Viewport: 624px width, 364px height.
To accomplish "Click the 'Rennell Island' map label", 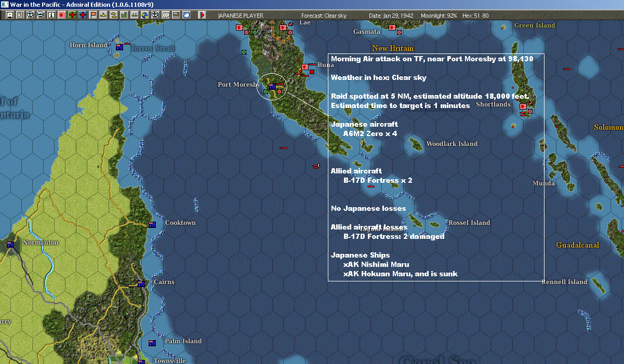I will pyautogui.click(x=564, y=282).
